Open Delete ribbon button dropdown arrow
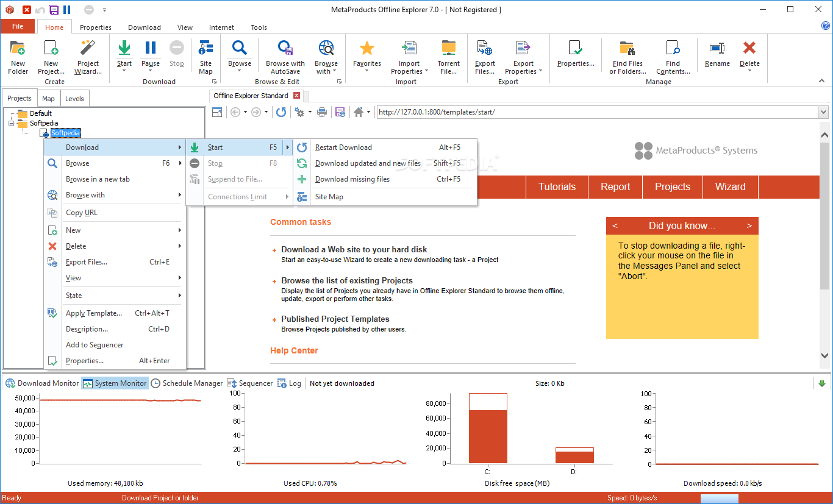Image resolution: width=833 pixels, height=504 pixels. (749, 71)
